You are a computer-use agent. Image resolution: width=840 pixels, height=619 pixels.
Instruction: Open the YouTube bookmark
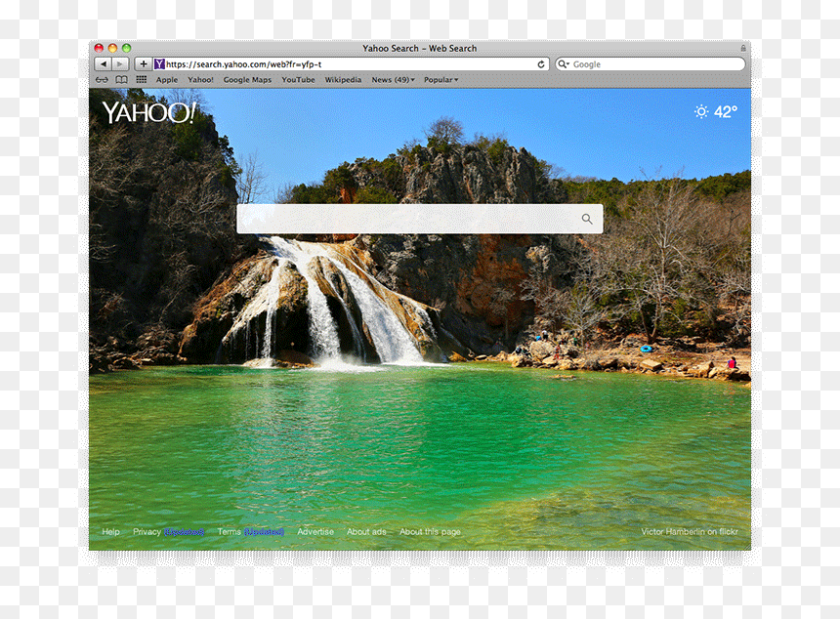coord(298,80)
